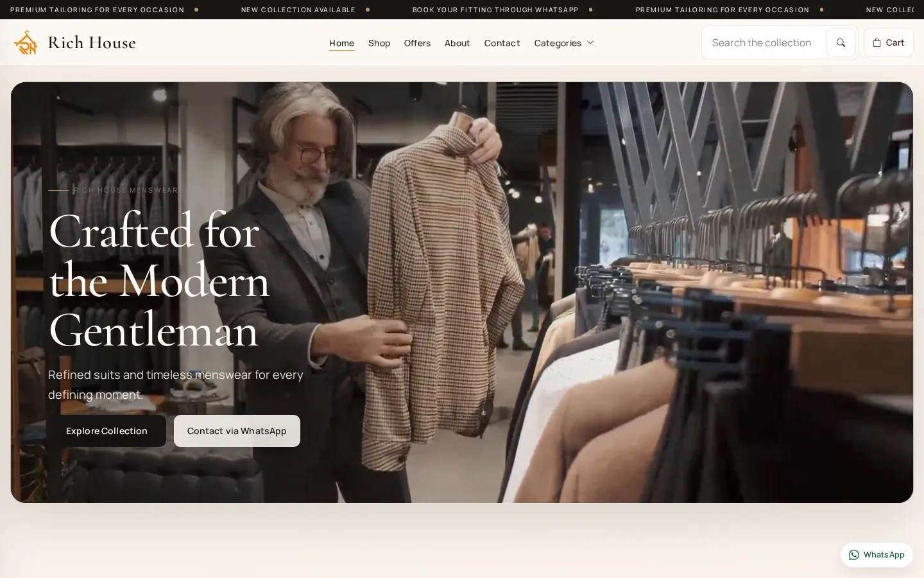Click the 'New collection available' announcement text

coord(298,10)
